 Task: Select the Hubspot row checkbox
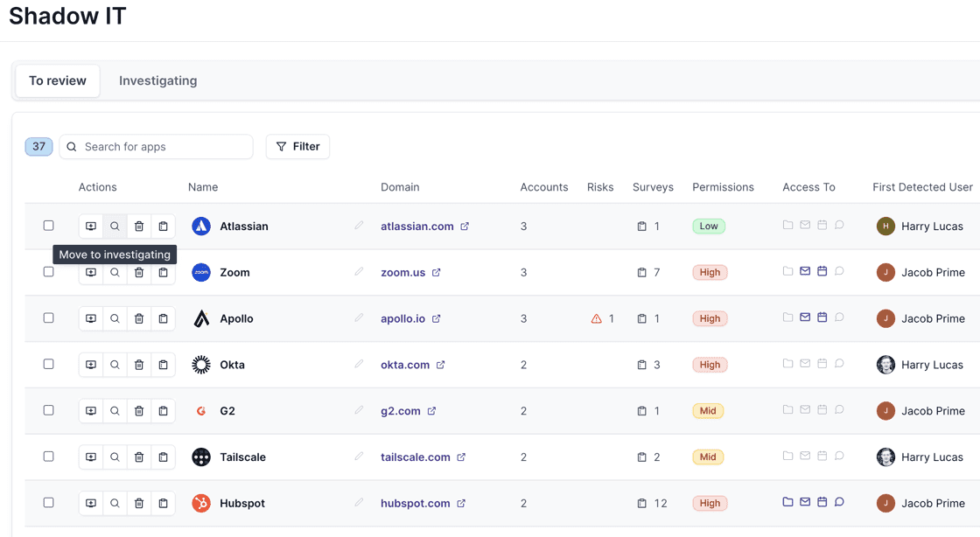(x=48, y=503)
